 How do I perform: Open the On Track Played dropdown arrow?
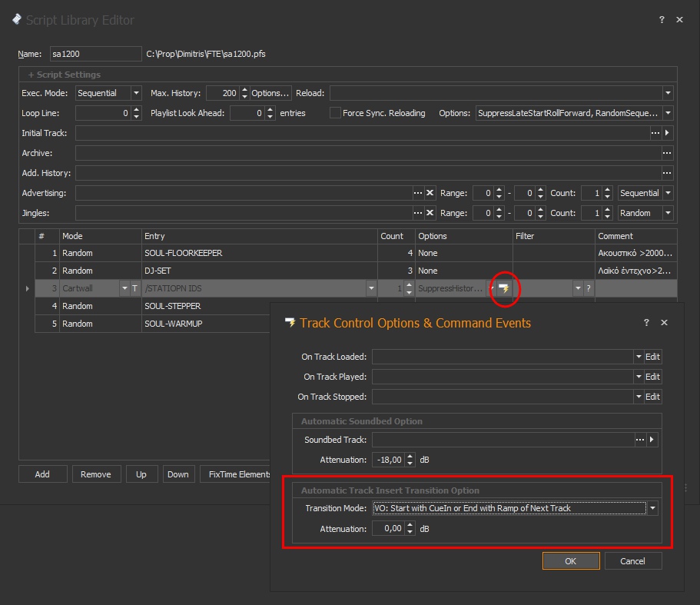[639, 377]
